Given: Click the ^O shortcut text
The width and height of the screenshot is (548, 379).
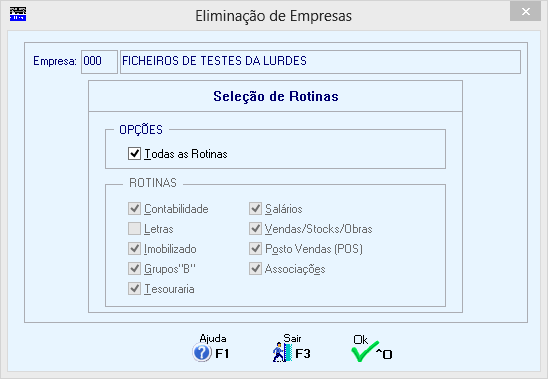Looking at the screenshot, I should [384, 355].
